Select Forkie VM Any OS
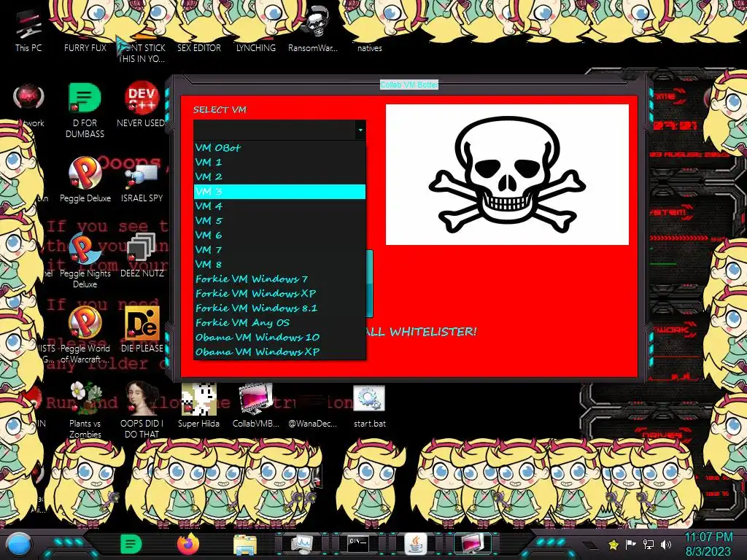 coord(279,323)
